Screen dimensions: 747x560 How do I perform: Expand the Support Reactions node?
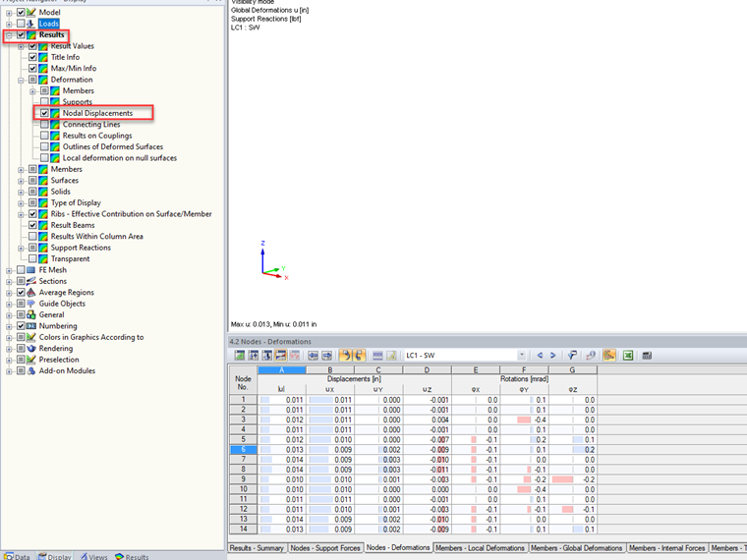pos(21,249)
